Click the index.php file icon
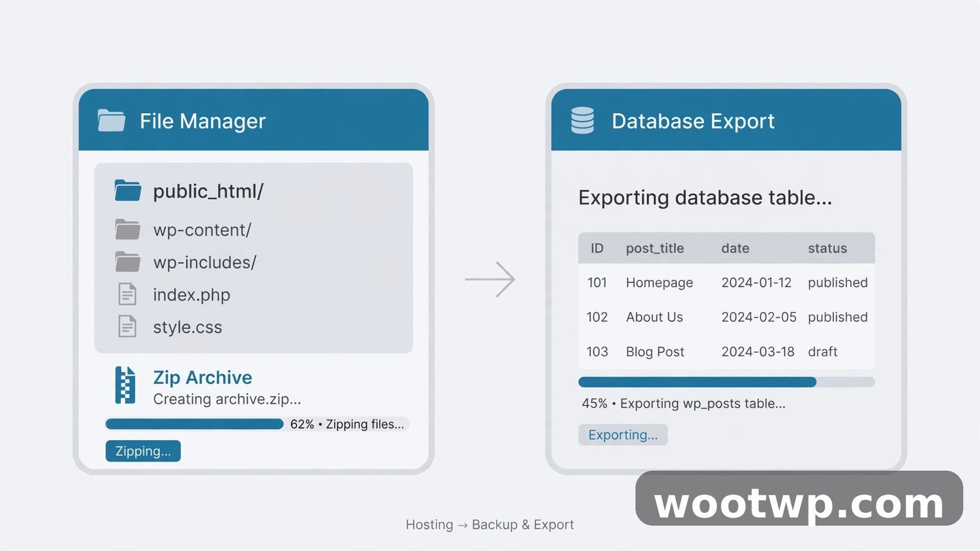 tap(127, 294)
